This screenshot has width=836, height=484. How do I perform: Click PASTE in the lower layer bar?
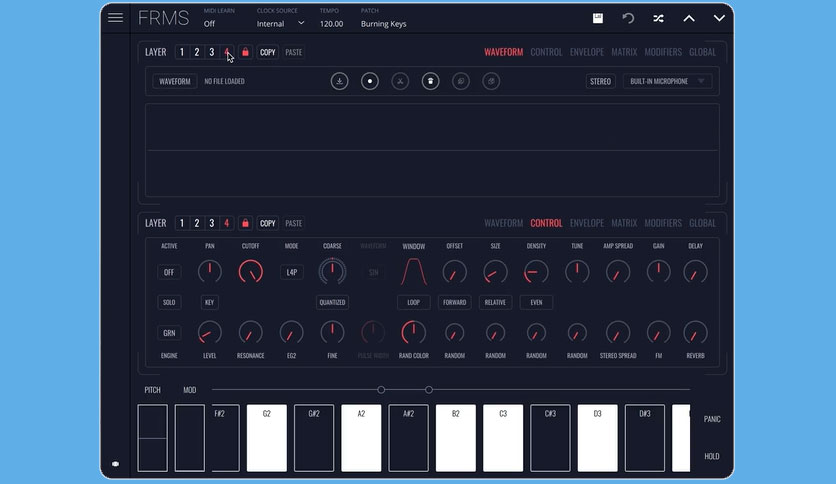point(294,223)
